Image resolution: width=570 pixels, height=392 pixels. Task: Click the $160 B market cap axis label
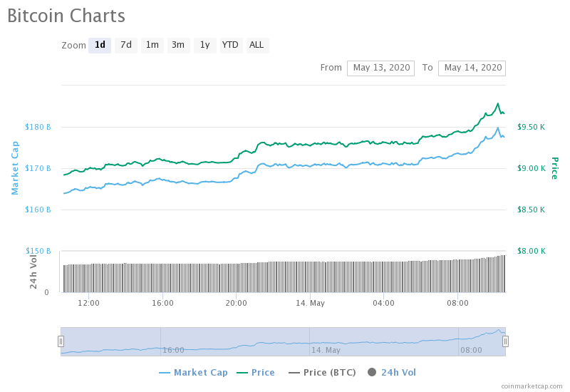coord(38,210)
